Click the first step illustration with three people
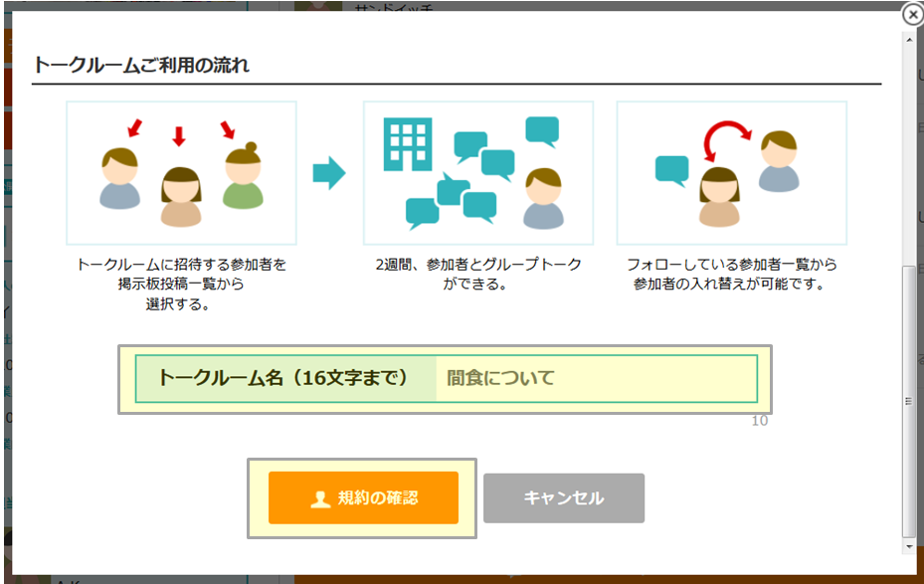 pyautogui.click(x=181, y=173)
